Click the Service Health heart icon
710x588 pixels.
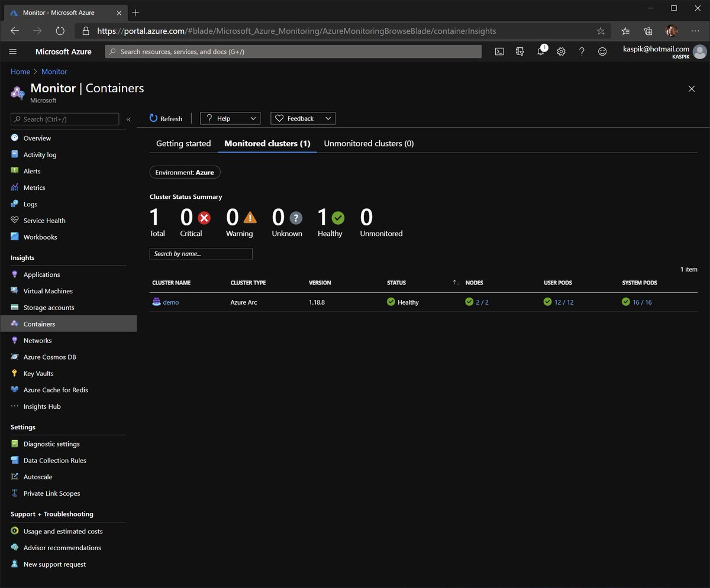[15, 220]
